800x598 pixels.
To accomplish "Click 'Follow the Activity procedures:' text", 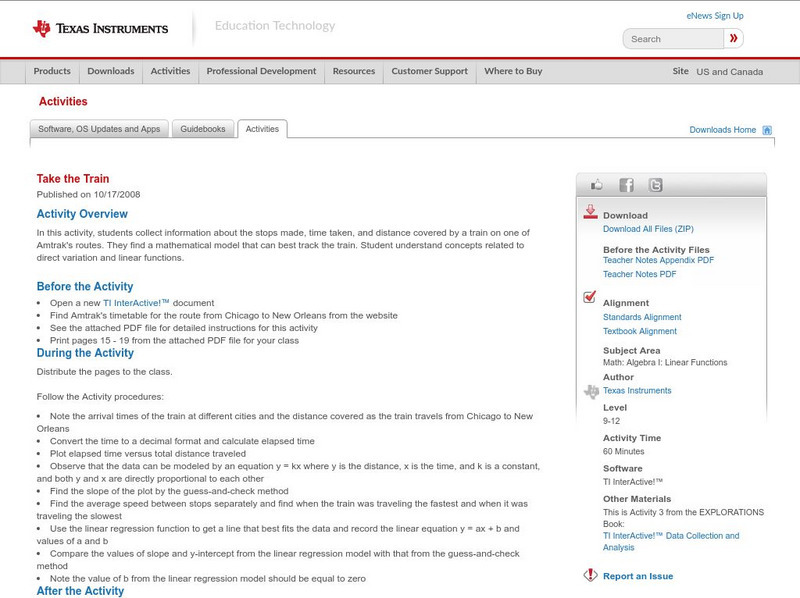I will [100, 397].
